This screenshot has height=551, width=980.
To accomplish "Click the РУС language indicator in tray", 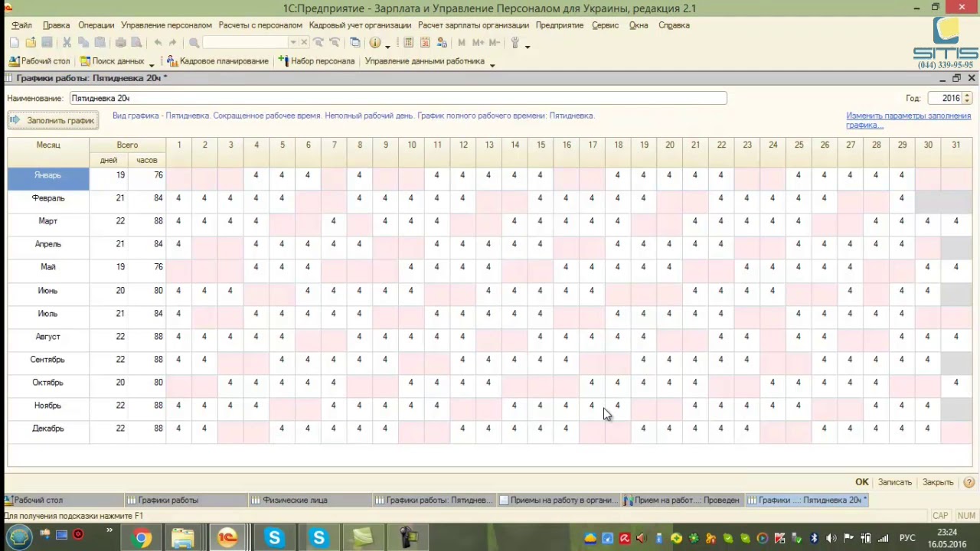I will [x=907, y=538].
